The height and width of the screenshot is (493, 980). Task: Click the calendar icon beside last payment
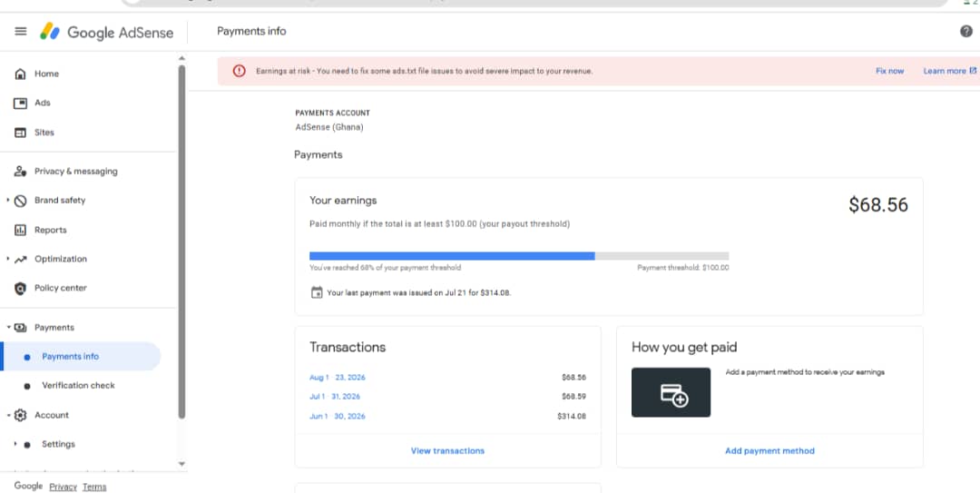(x=317, y=292)
